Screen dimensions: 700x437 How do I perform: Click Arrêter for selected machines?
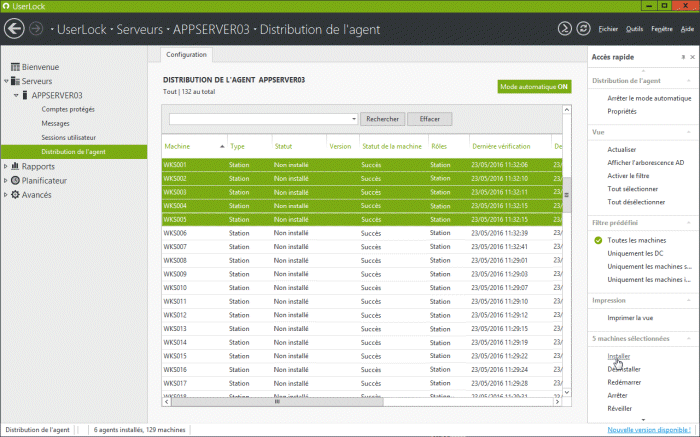617,395
